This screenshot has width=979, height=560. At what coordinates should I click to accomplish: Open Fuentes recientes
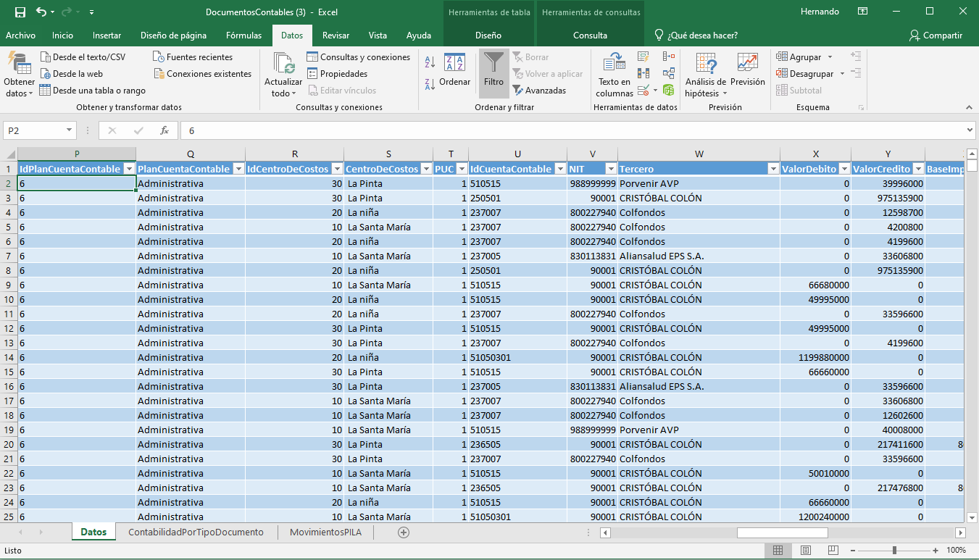(x=193, y=57)
